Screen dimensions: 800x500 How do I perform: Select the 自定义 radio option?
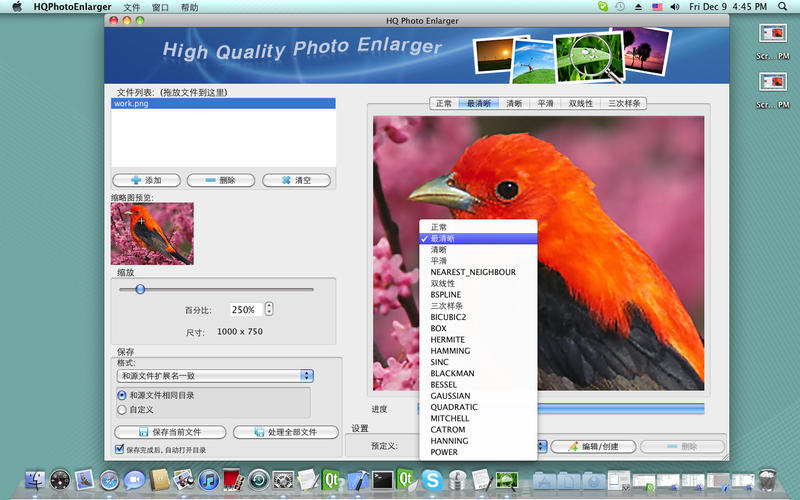(122, 409)
